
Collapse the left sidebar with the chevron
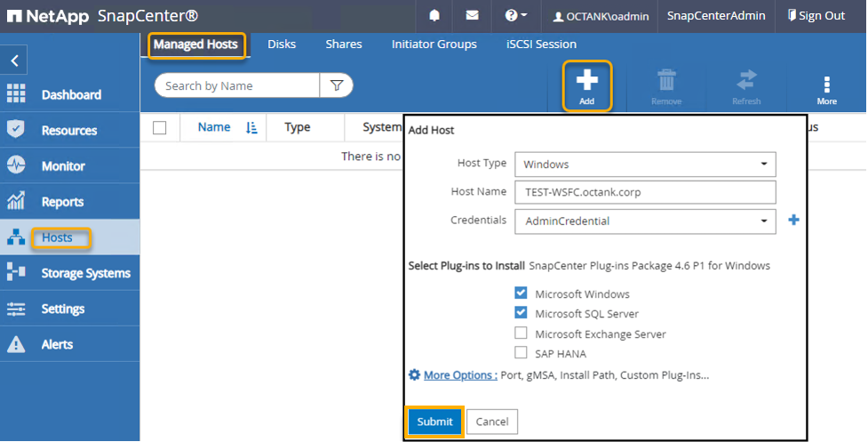click(14, 60)
